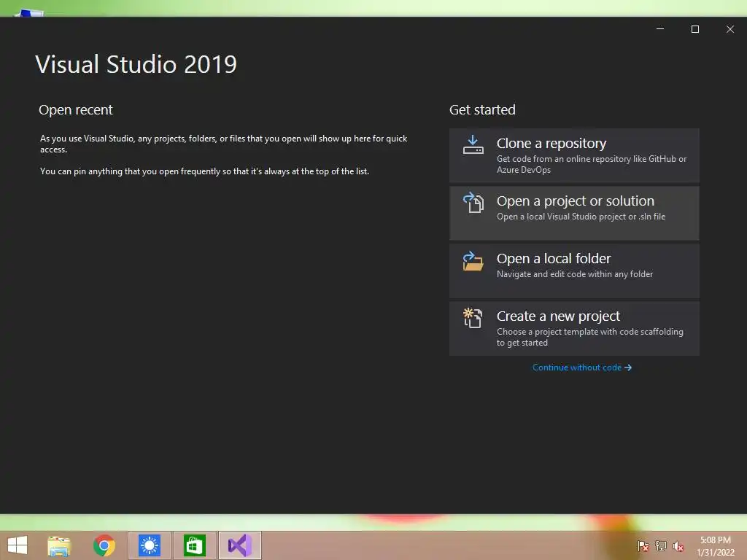Launch Google Chrome from the taskbar
Viewport: 747px width, 560px height.
[104, 545]
